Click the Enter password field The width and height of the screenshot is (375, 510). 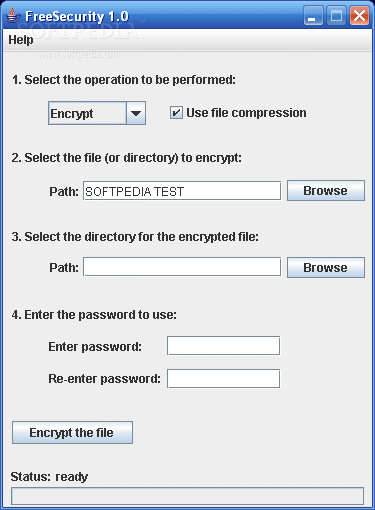click(223, 346)
